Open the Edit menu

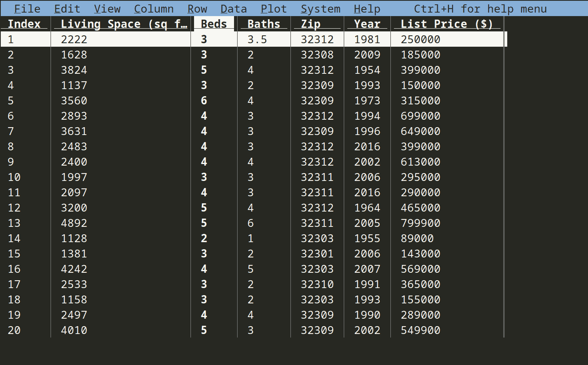pos(67,9)
